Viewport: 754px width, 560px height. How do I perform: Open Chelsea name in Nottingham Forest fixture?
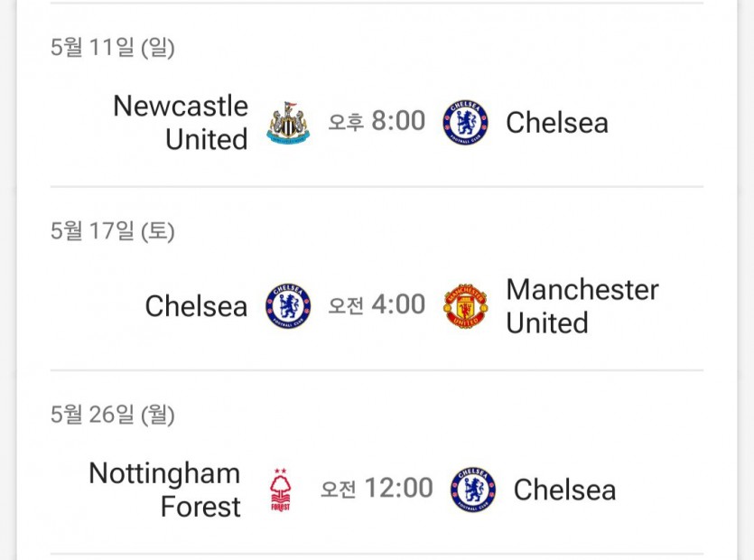click(564, 490)
